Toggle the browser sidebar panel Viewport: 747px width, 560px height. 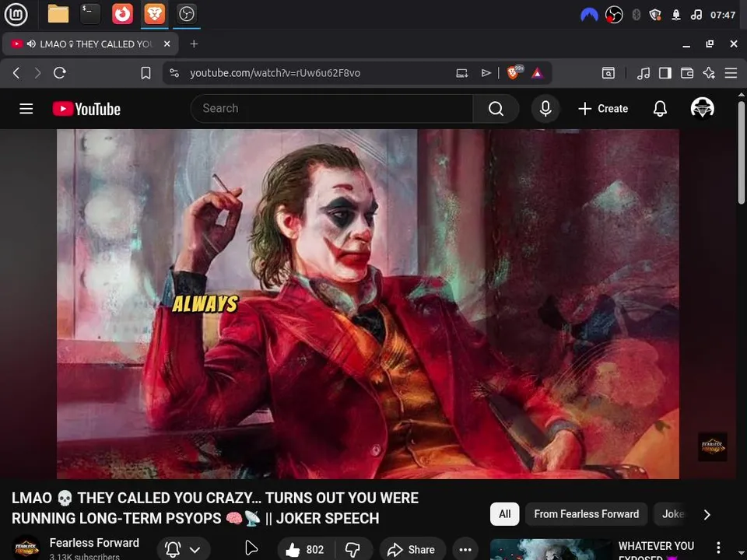pyautogui.click(x=665, y=73)
